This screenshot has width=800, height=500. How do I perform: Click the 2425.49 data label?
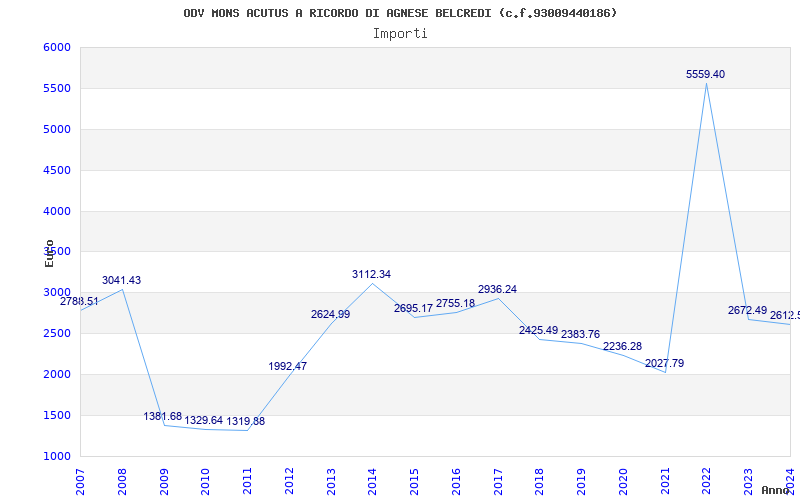coord(538,331)
